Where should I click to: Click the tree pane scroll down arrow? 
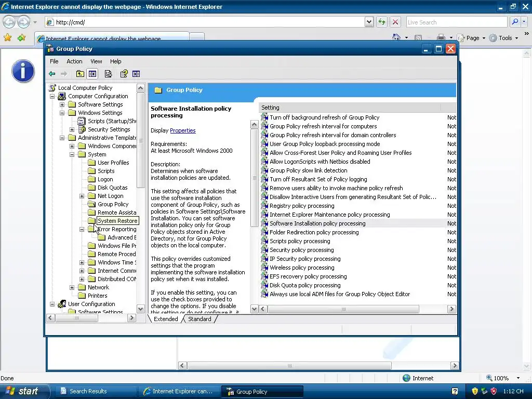(140, 309)
